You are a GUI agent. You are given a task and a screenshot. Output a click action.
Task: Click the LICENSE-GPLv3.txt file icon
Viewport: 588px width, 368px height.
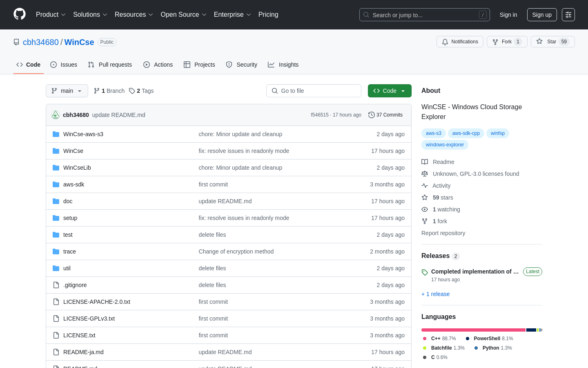click(56, 319)
